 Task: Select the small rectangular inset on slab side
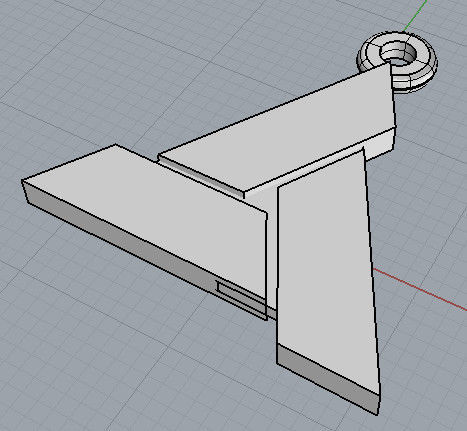tap(242, 297)
